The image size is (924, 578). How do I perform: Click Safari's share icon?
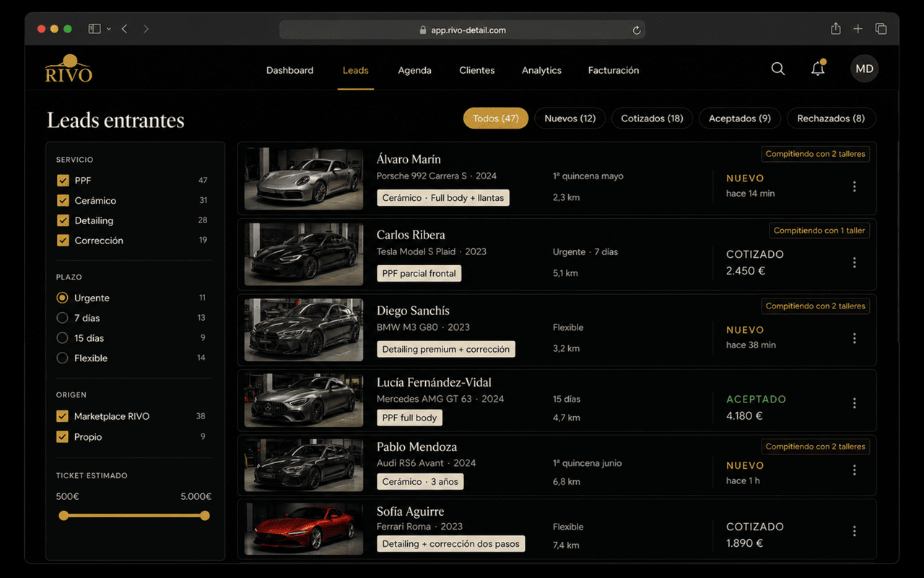[835, 29]
